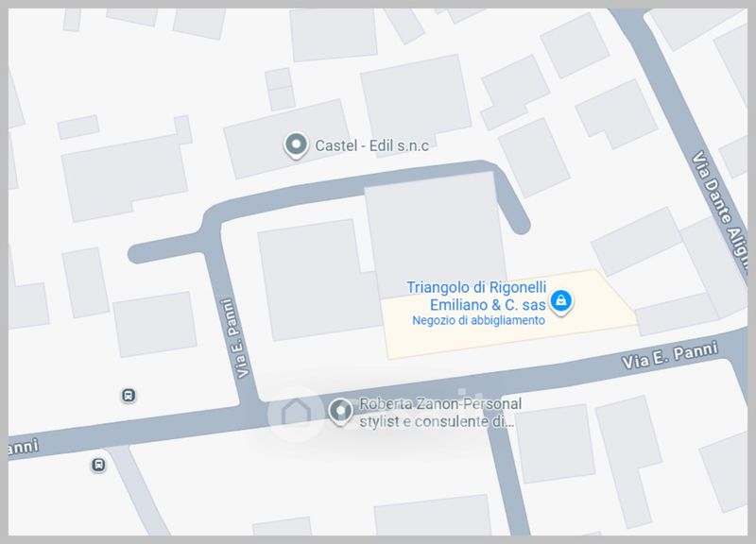The width and height of the screenshot is (756, 544).
Task: Click the Castel - Edil s.n.c location pin
Action: [296, 145]
